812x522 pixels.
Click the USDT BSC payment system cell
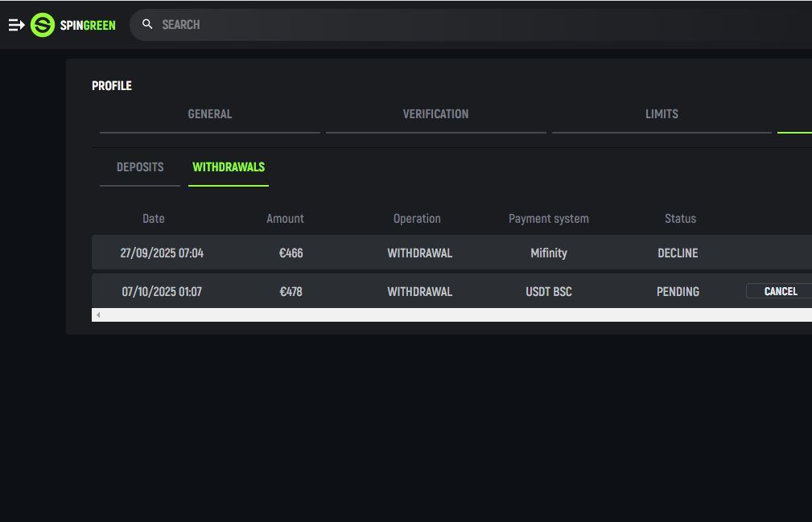(549, 292)
